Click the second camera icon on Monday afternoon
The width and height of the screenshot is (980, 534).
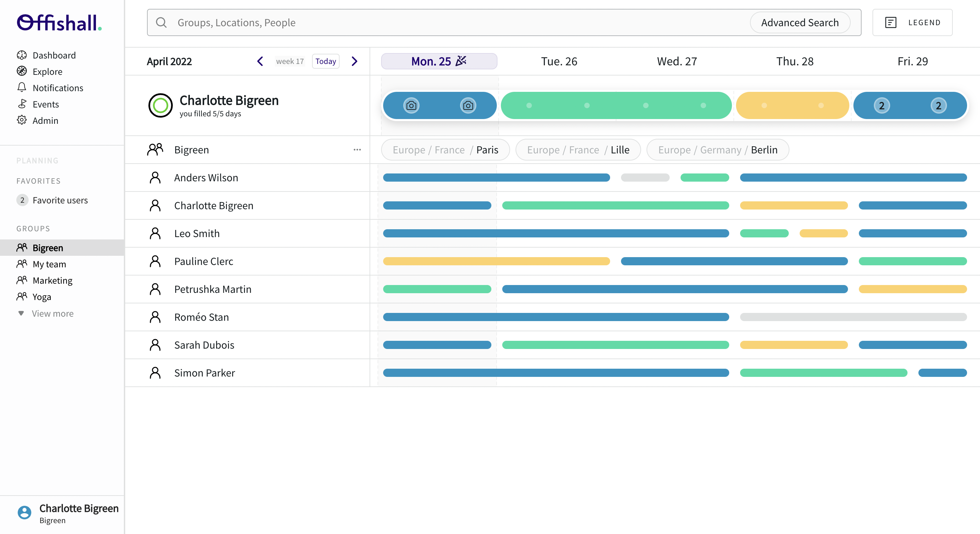(468, 105)
